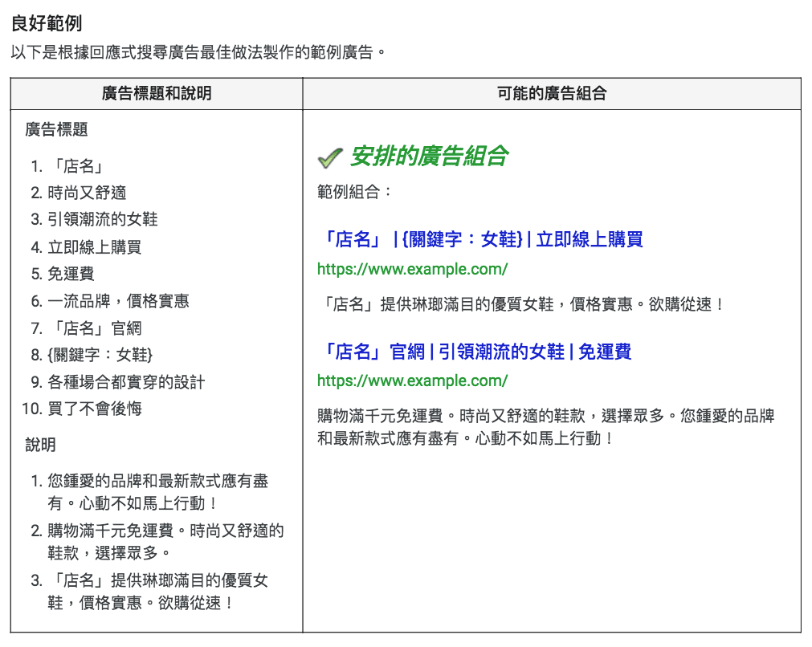The width and height of the screenshot is (812, 647).
Task: Click headline list item {關鍵字：女鞋}
Action: (x=100, y=355)
